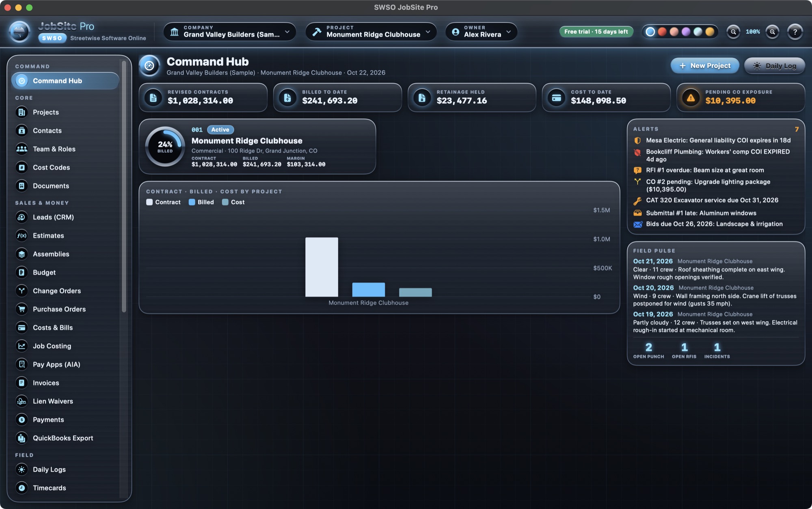Open Invoices in the sidebar
This screenshot has width=812, height=509.
pos(65,383)
